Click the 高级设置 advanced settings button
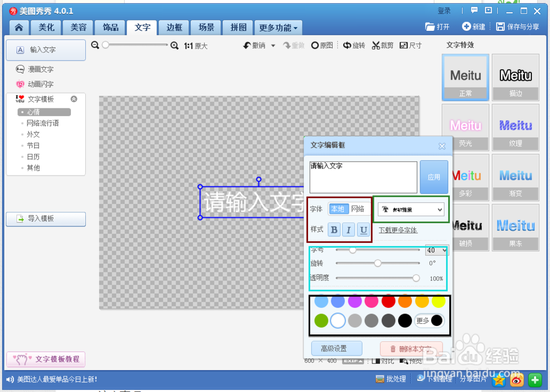The height and width of the screenshot is (392, 550). (x=337, y=349)
